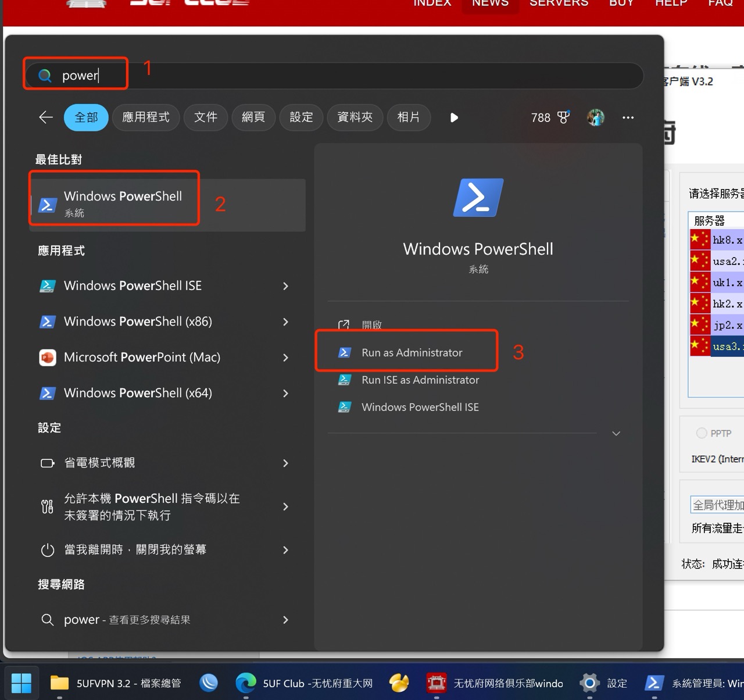Expand more actions chevron in details pane
This screenshot has width=744, height=700.
click(x=616, y=434)
